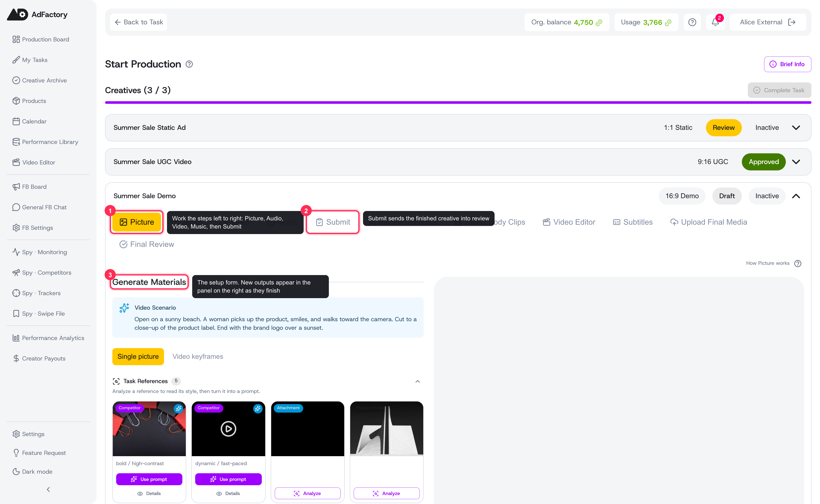Screen dimensions: 820x504
Task: Open bold high-contrast competitor thumbnail
Action: point(149,429)
